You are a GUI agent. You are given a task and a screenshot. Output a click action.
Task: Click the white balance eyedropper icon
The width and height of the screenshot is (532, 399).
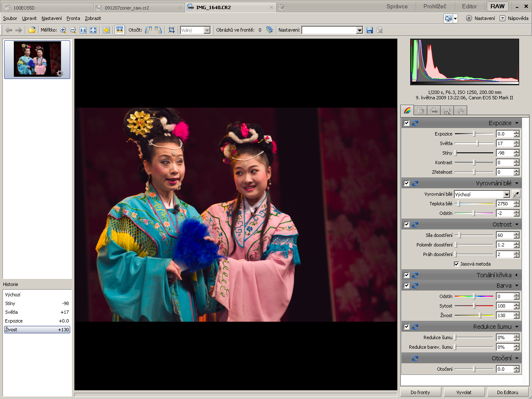516,194
